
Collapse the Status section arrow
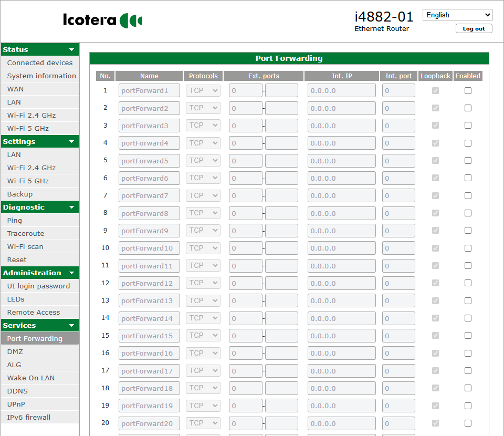click(x=71, y=50)
